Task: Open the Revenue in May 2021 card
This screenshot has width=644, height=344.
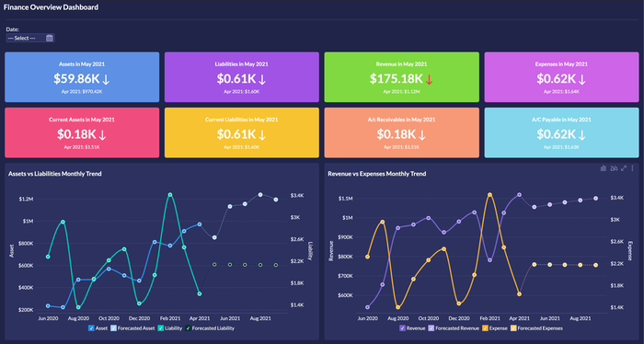Action: pyautogui.click(x=401, y=76)
